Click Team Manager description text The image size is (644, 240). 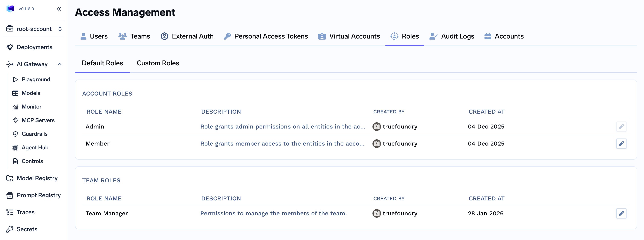[x=273, y=213]
